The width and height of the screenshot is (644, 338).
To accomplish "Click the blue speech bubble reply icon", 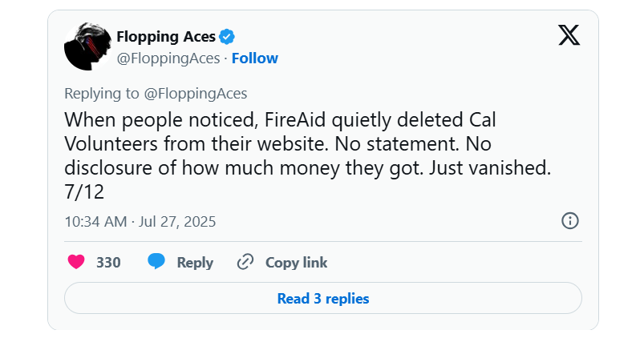I will point(157,262).
